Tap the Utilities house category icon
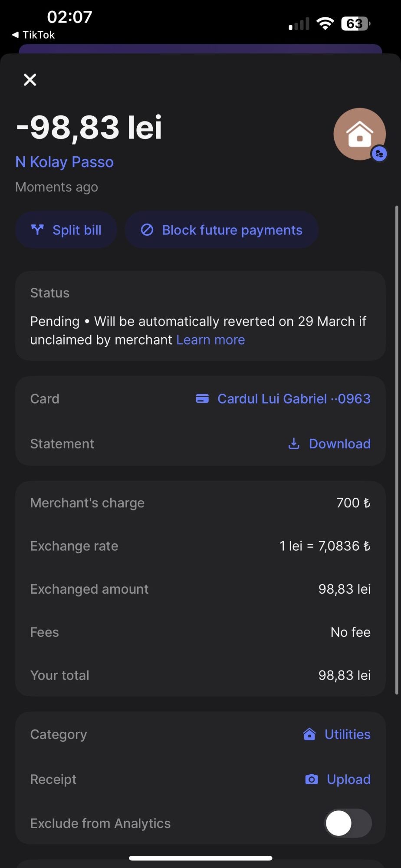Image resolution: width=401 pixels, height=868 pixels. tap(309, 734)
